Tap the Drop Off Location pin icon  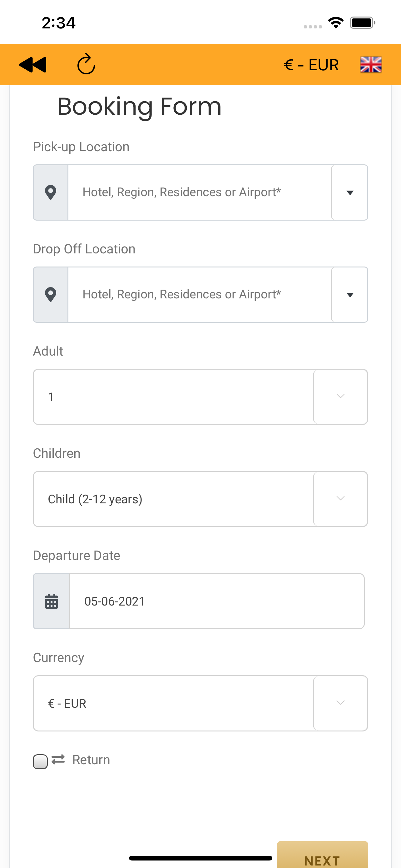(x=51, y=295)
